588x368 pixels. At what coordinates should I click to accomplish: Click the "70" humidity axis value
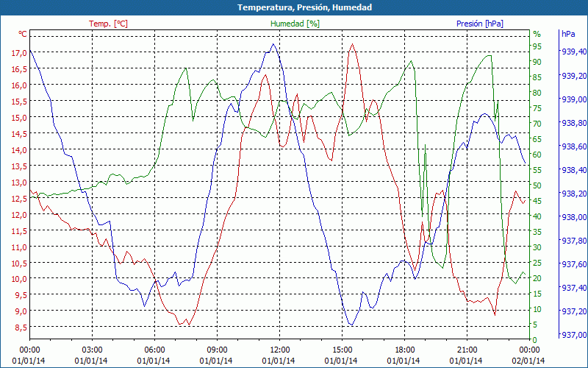537,124
